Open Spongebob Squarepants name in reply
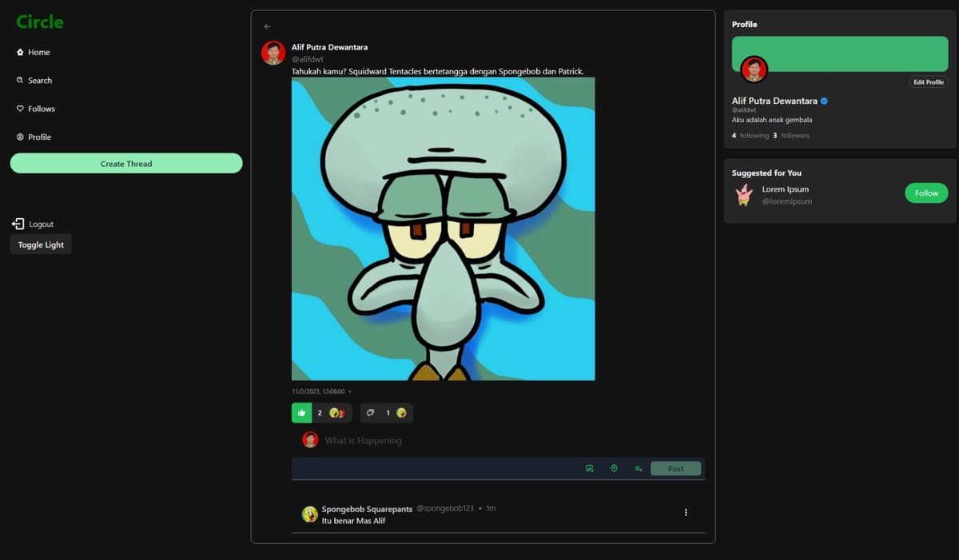Screen dimensions: 959x560 point(367,509)
